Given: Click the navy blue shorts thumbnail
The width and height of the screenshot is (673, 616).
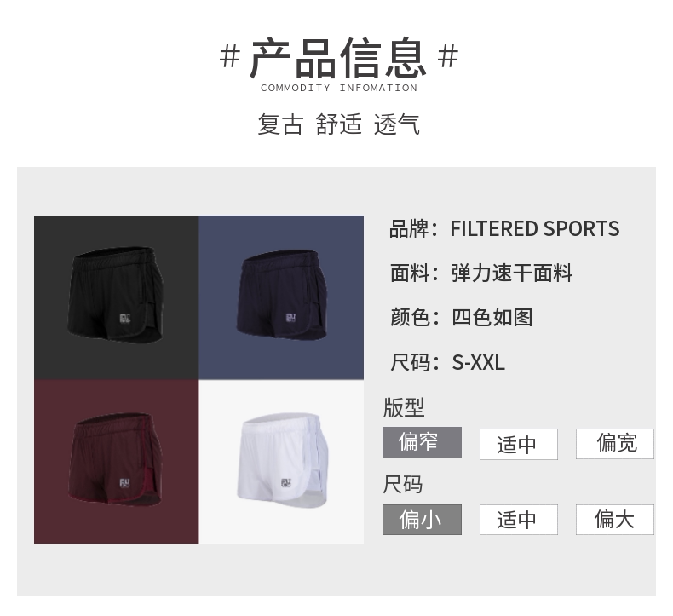Looking at the screenshot, I should tap(281, 297).
